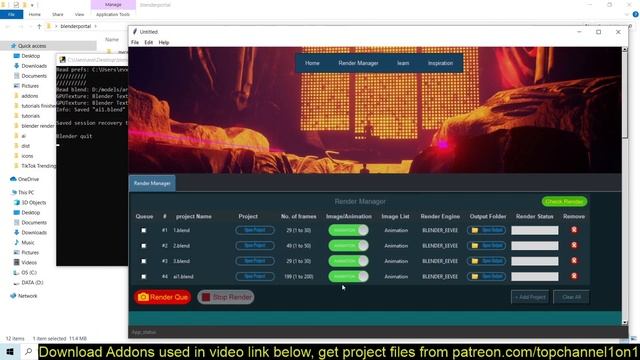The height and width of the screenshot is (360, 640).
Task: Open OneDrive in Explorer sidebar
Action: click(25, 179)
